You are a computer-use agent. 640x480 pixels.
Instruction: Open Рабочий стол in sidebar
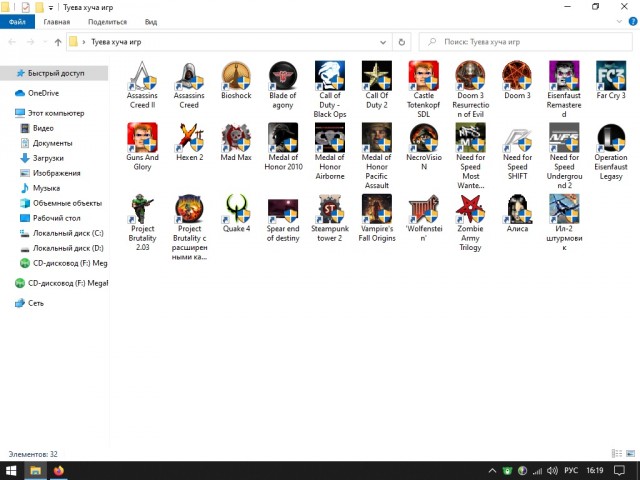tap(56, 218)
